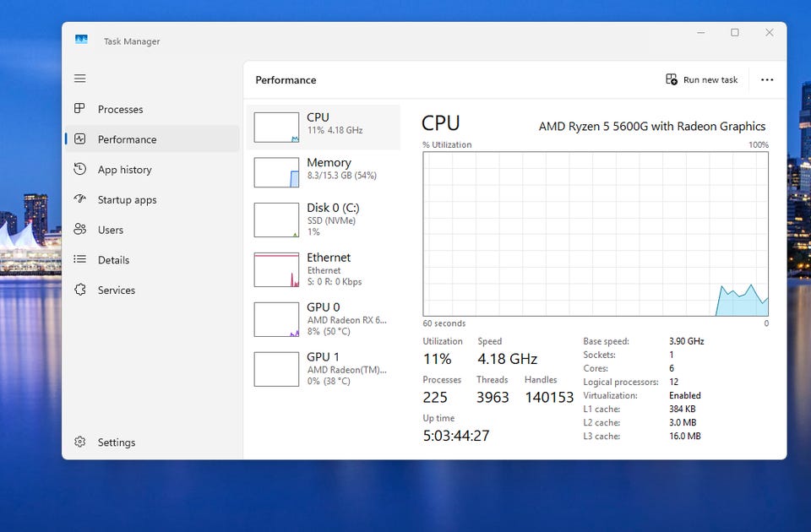Click the App history clock icon

point(79,169)
